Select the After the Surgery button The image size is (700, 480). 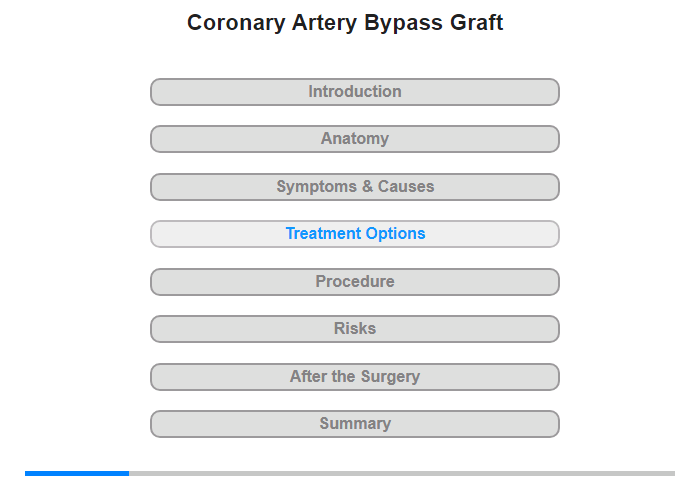coord(354,377)
